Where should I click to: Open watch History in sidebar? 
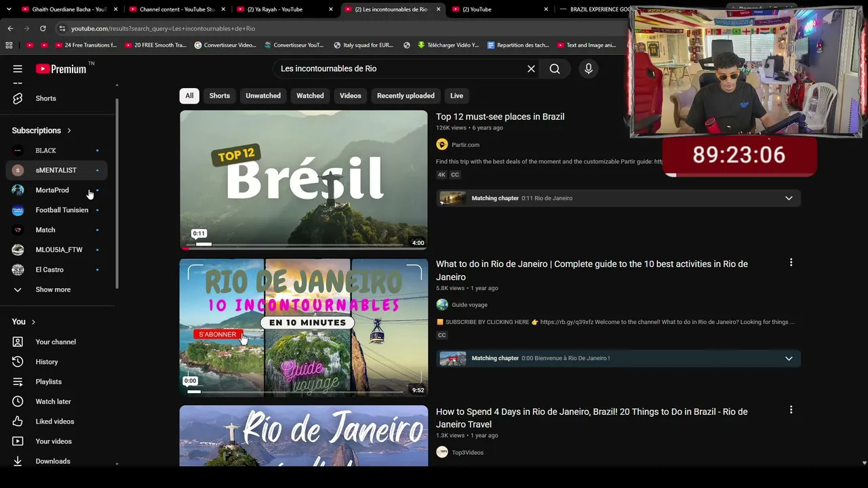[x=57, y=362]
